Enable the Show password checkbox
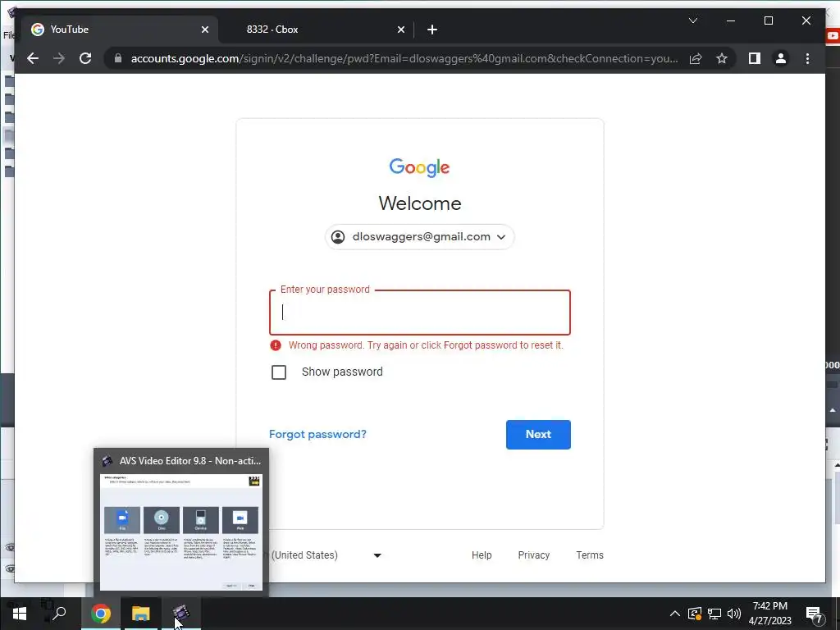This screenshot has height=630, width=840. click(x=279, y=372)
